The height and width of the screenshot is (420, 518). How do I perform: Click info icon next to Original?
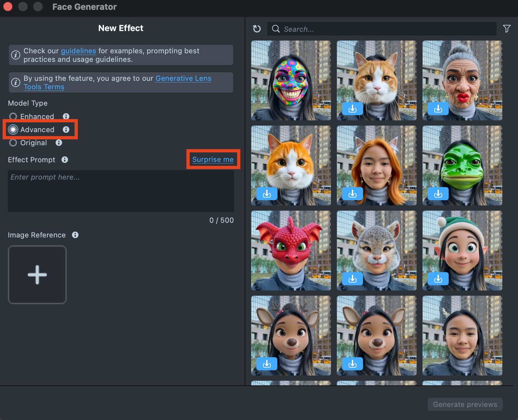pyautogui.click(x=59, y=143)
